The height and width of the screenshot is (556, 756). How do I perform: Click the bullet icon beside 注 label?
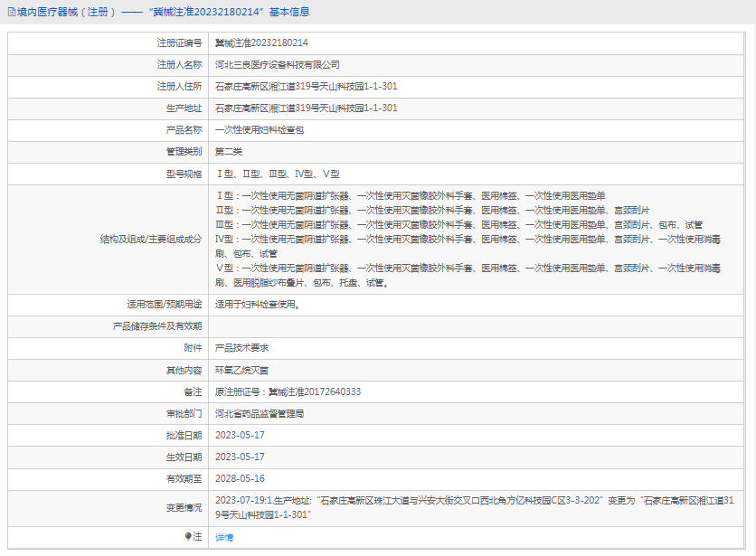pyautogui.click(x=188, y=536)
